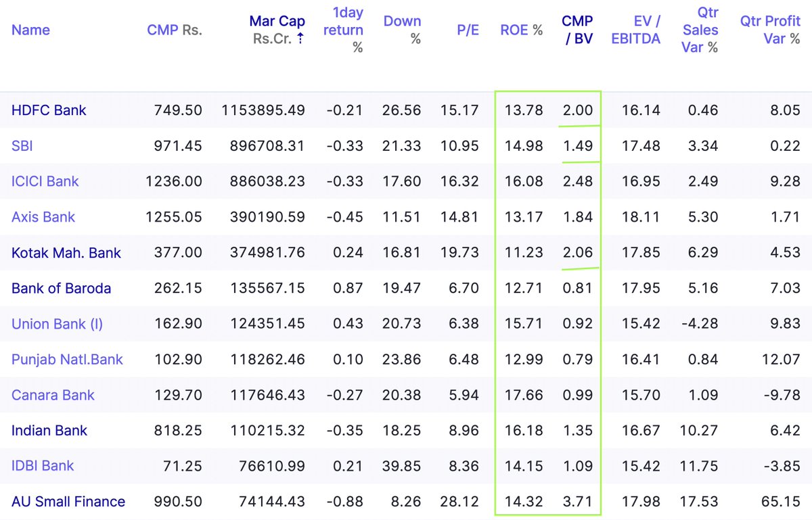Select IDBI Bank Down % 39.85
The width and height of the screenshot is (812, 520).
pyautogui.click(x=402, y=465)
